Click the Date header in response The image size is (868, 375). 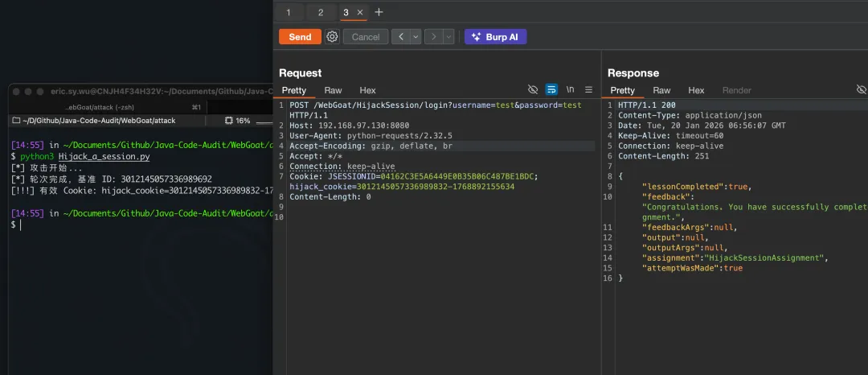coord(702,126)
